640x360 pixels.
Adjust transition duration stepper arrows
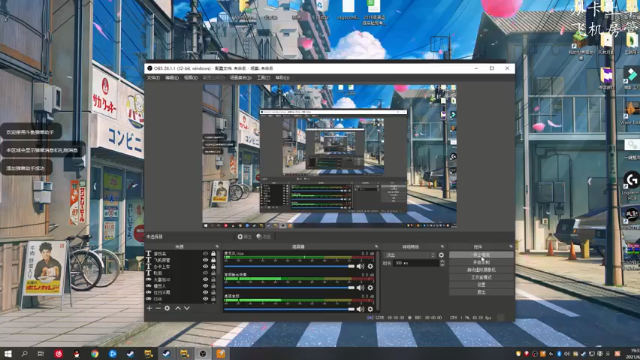(x=442, y=263)
